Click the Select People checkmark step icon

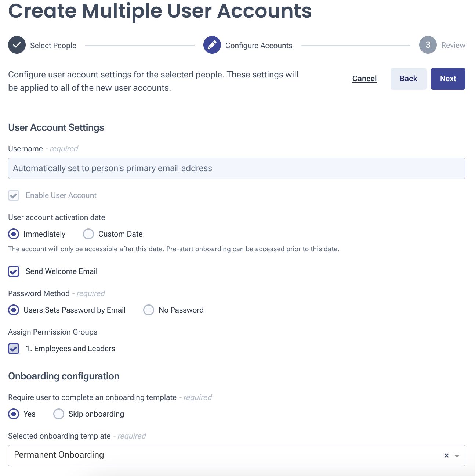pyautogui.click(x=17, y=45)
